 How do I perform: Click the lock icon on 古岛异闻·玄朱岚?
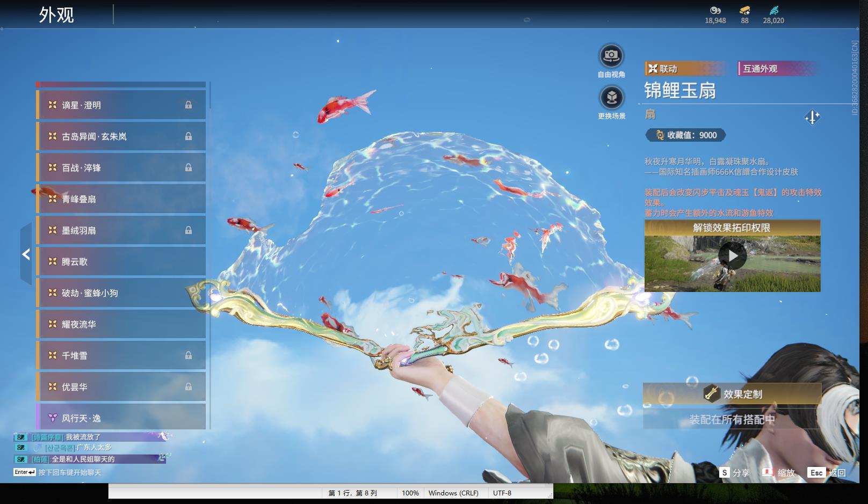pyautogui.click(x=189, y=136)
